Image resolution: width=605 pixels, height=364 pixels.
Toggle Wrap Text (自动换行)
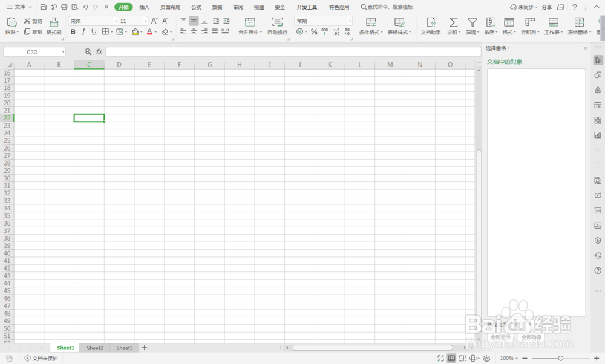[277, 26]
